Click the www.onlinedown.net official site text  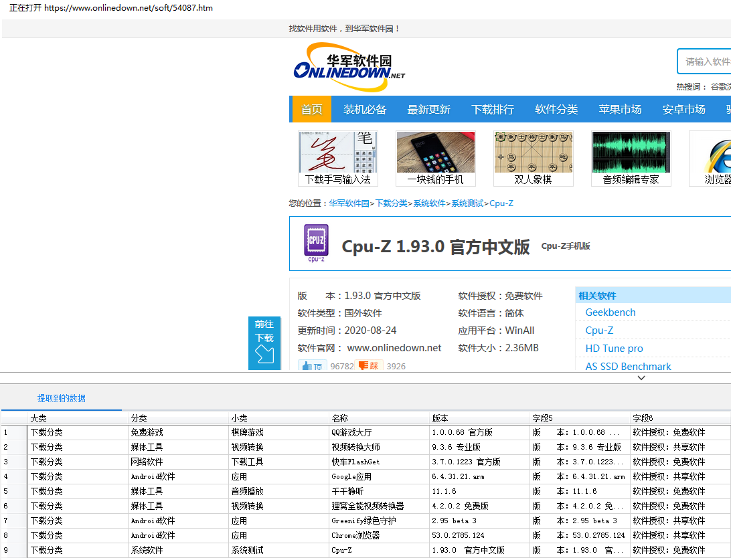tap(394, 348)
